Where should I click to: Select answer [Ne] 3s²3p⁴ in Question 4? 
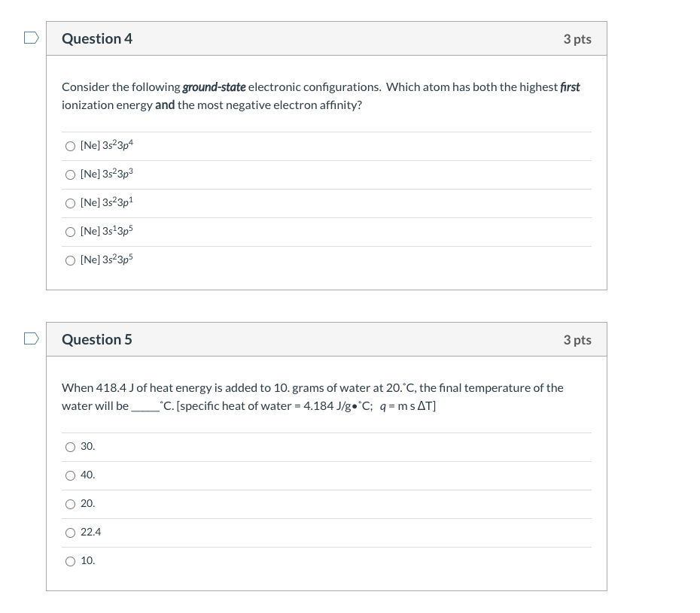tap(70, 146)
